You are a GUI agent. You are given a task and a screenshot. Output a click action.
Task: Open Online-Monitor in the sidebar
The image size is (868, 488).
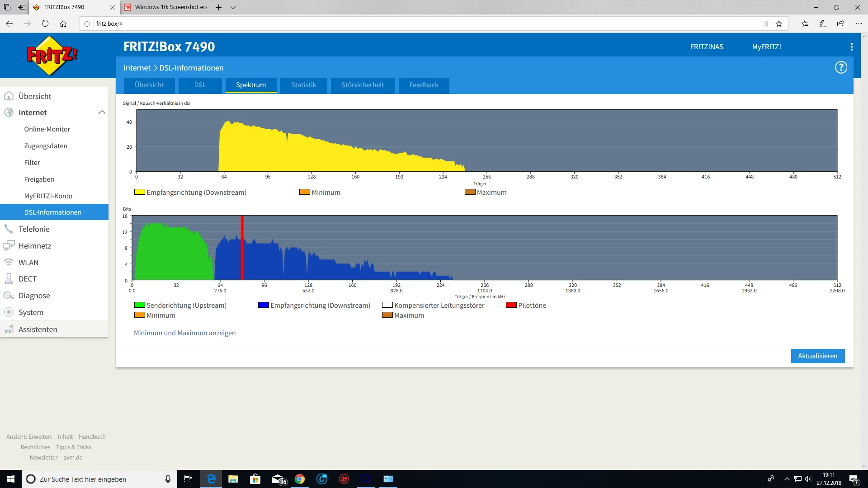pyautogui.click(x=47, y=129)
